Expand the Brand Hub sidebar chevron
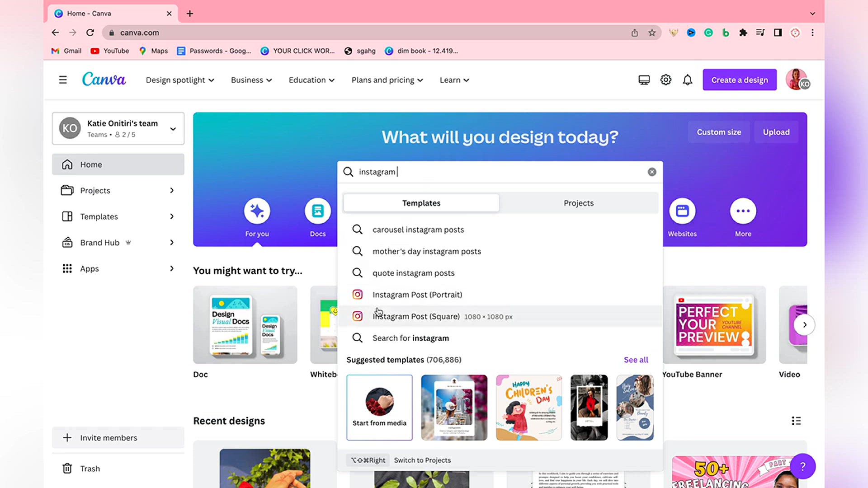 pos(172,243)
